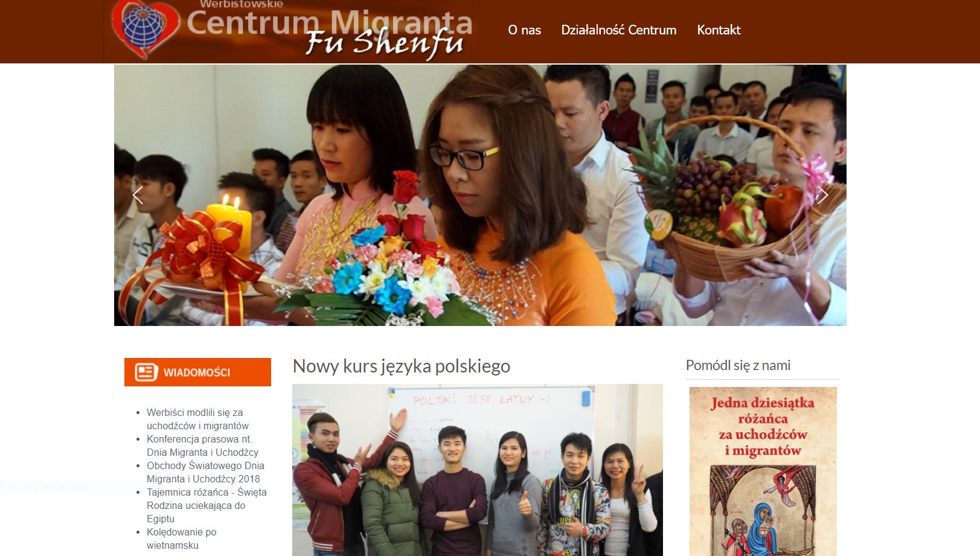The width and height of the screenshot is (980, 556).
Task: Click the Polish course group photo
Action: click(478, 470)
